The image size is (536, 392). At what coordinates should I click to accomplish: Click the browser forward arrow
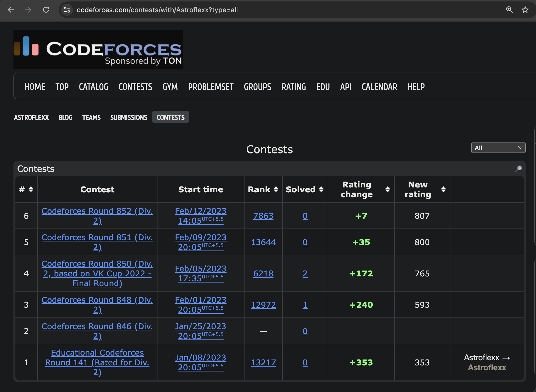click(x=28, y=10)
